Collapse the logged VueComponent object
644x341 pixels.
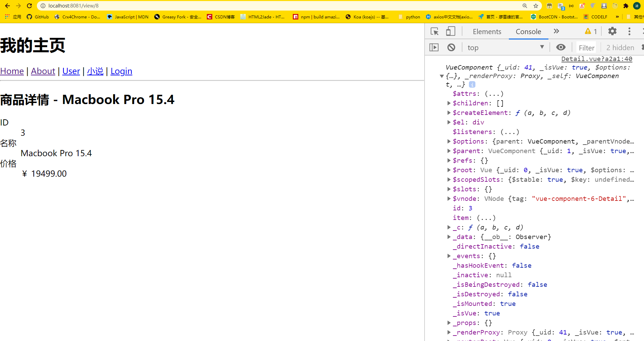click(442, 76)
